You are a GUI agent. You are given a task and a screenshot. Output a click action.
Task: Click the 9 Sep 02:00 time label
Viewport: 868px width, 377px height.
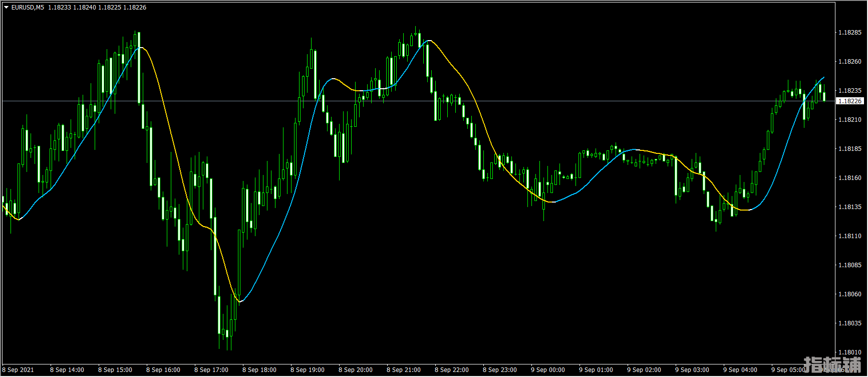(x=644, y=370)
